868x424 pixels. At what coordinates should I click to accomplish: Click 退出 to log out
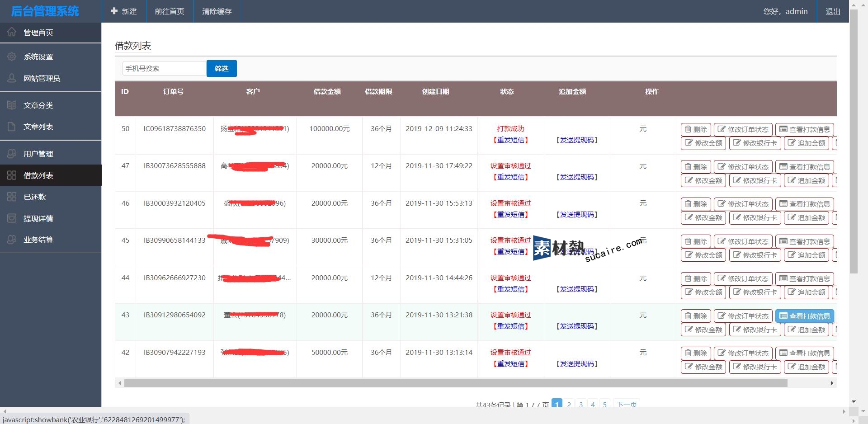click(x=833, y=11)
